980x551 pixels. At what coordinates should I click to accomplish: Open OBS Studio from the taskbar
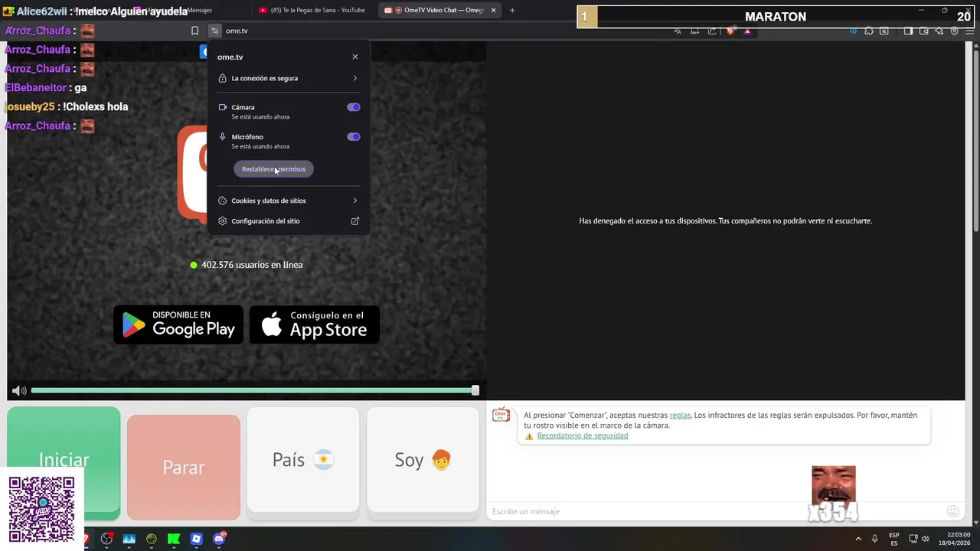(x=106, y=539)
